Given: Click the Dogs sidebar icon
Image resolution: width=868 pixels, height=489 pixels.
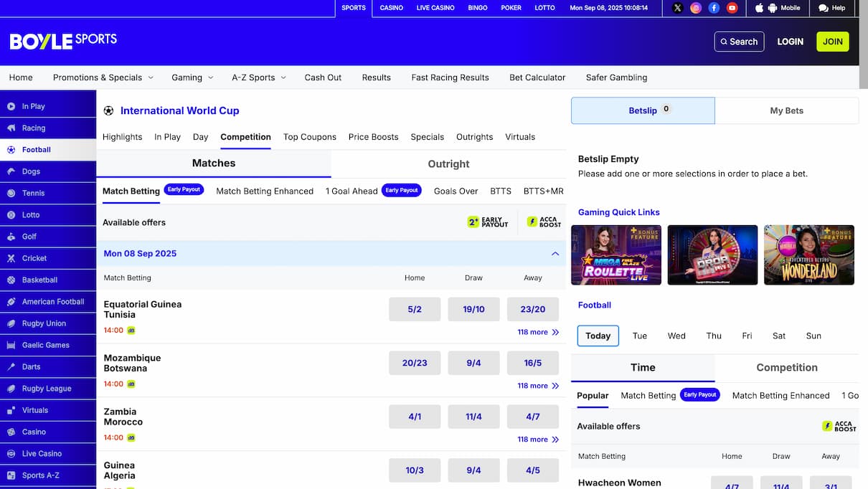Looking at the screenshot, I should coord(11,171).
